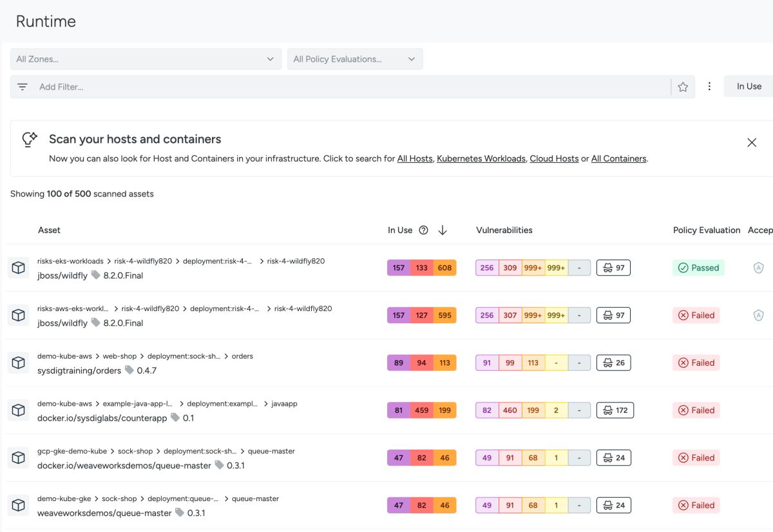Click the purple critical 157 in-use badge, first row

coord(399,268)
